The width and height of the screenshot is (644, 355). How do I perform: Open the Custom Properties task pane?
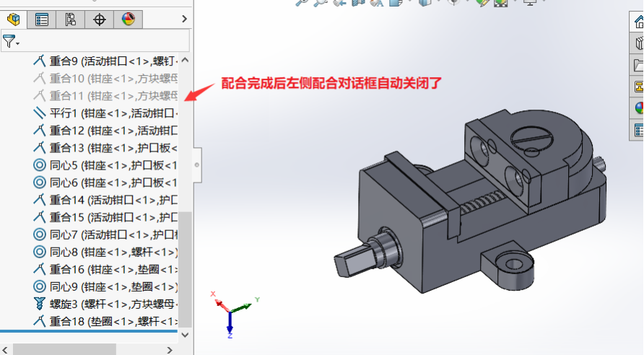[638, 130]
